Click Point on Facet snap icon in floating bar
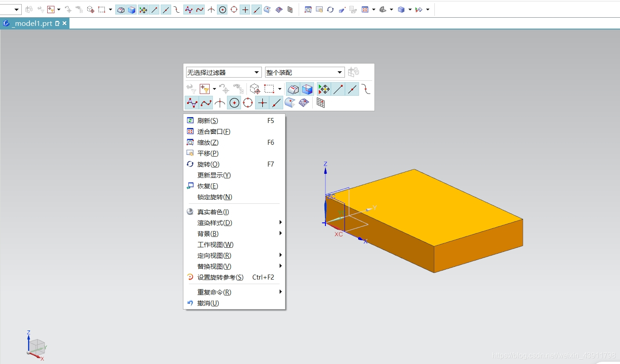 (x=304, y=103)
